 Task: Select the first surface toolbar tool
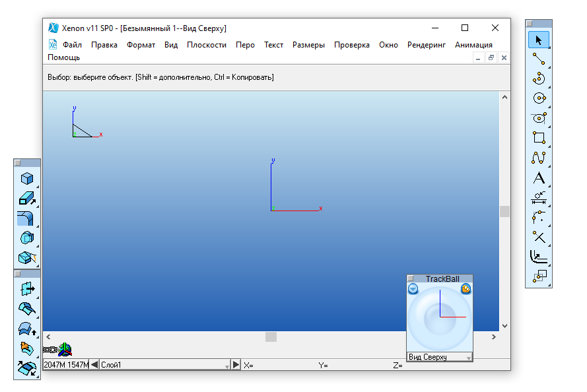point(27,289)
